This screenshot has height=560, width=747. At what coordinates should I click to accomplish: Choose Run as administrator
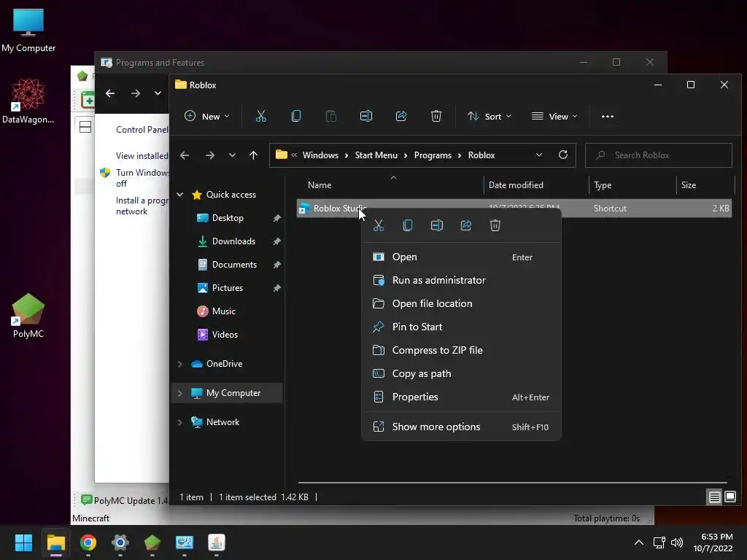point(461,281)
